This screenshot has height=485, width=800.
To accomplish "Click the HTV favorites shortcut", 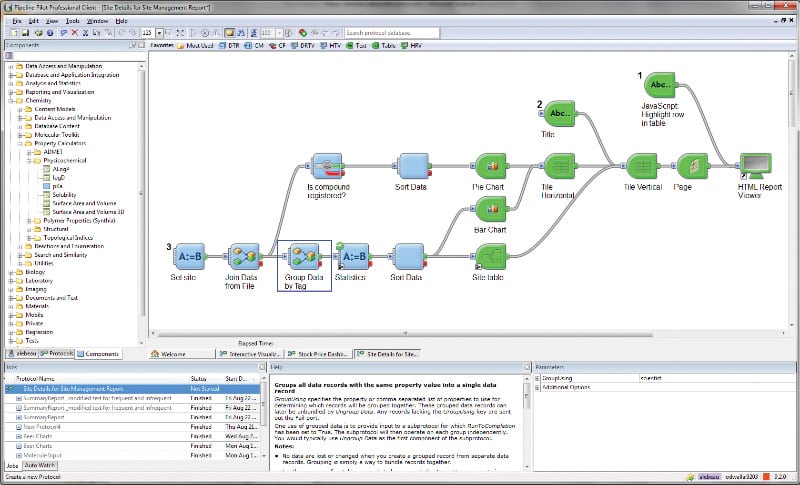I will 330,45.
